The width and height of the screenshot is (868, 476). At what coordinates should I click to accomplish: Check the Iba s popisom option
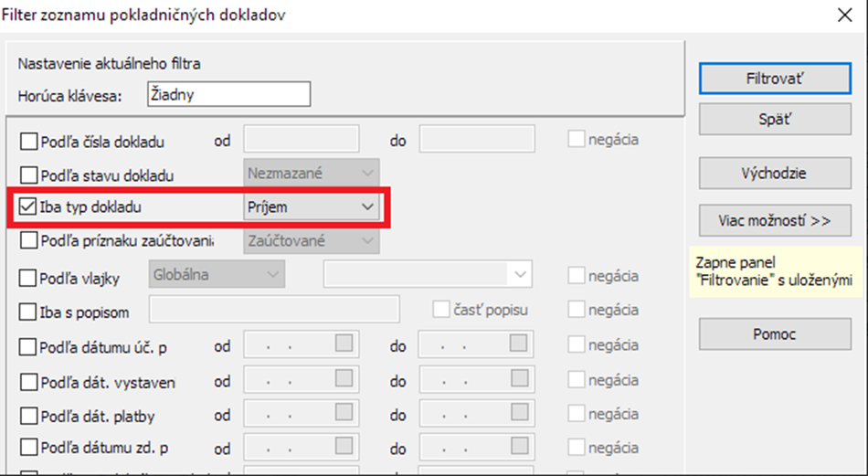29,312
